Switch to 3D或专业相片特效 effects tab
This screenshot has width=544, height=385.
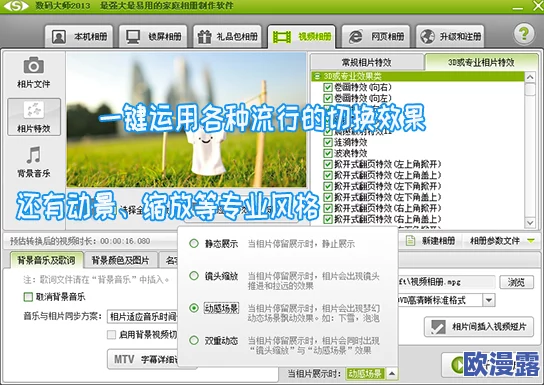481,62
